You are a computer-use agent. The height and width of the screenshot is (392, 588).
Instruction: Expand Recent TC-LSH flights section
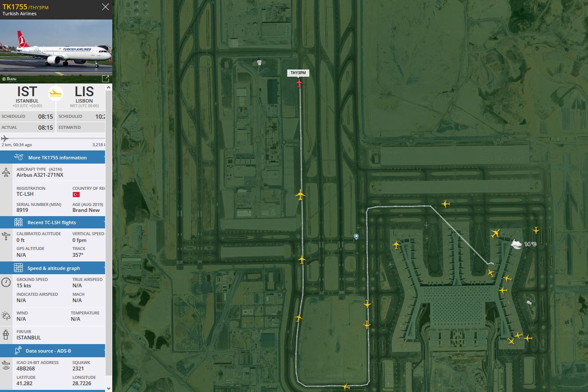[53, 222]
